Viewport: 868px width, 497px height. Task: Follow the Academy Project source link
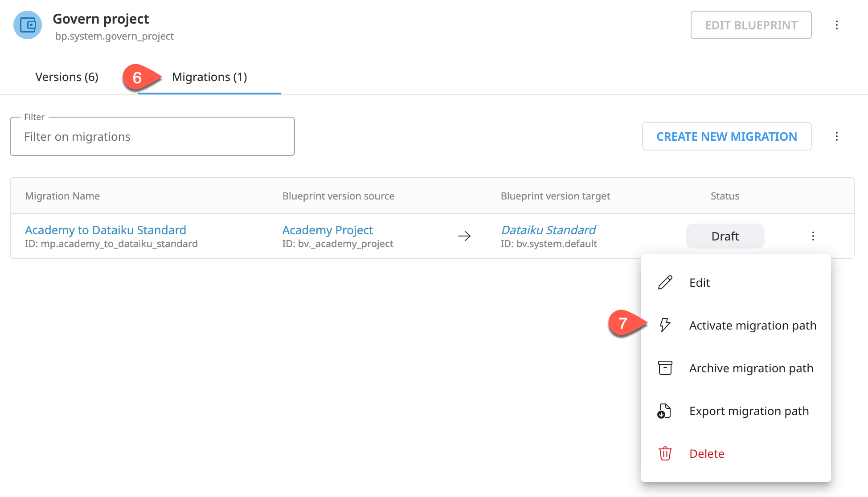click(x=328, y=230)
